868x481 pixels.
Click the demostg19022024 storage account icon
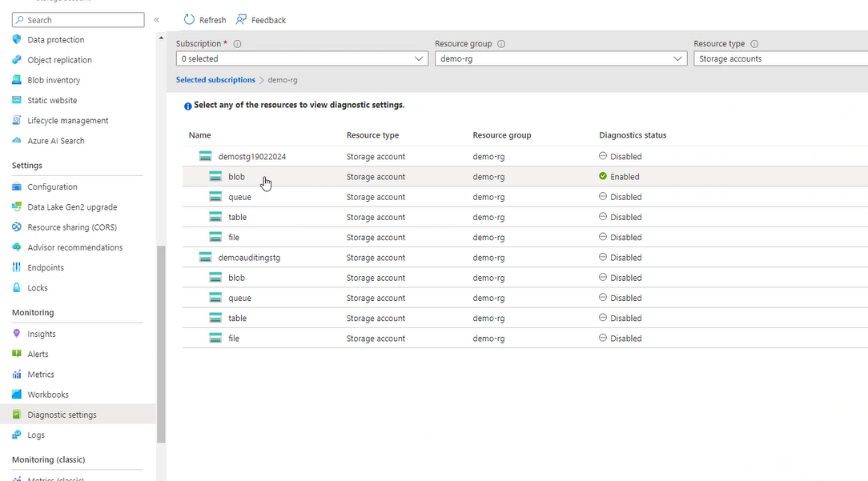click(x=205, y=157)
